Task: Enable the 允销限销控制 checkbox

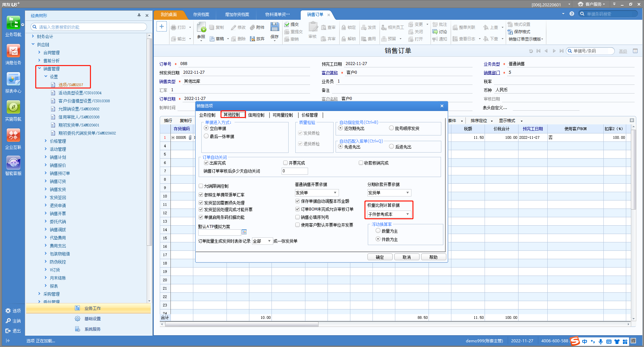Action: (201, 186)
